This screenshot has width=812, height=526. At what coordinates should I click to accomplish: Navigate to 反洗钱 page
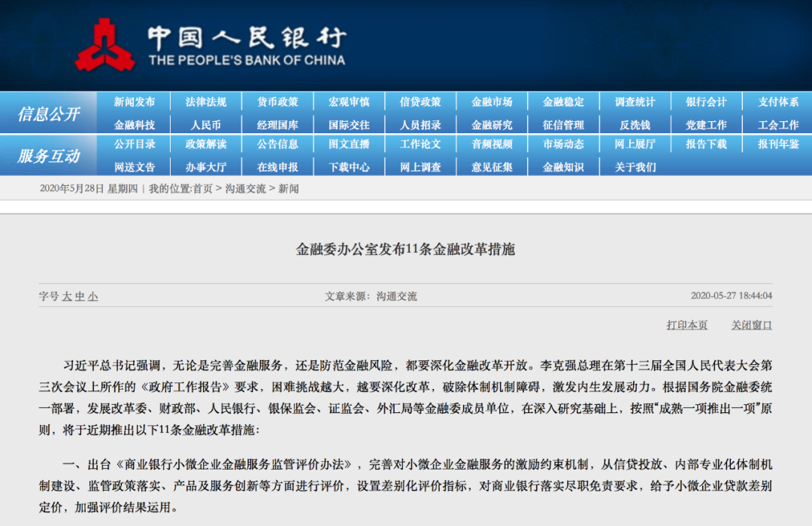[635, 126]
